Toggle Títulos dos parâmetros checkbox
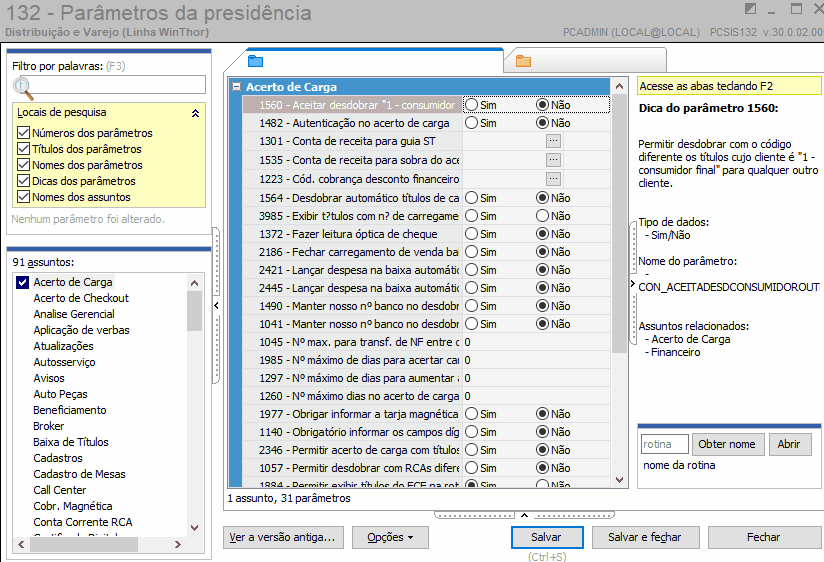Image resolution: width=824 pixels, height=562 pixels. pyautogui.click(x=23, y=149)
